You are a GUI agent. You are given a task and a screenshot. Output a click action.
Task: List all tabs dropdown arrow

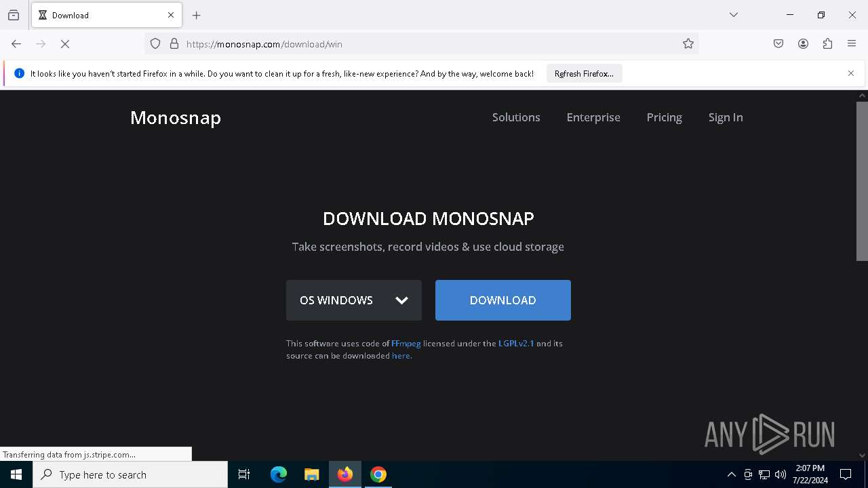(734, 15)
